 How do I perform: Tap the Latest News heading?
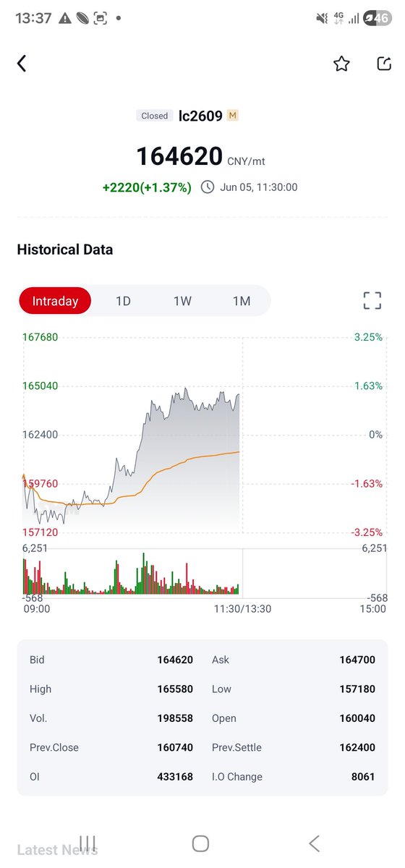tap(57, 850)
